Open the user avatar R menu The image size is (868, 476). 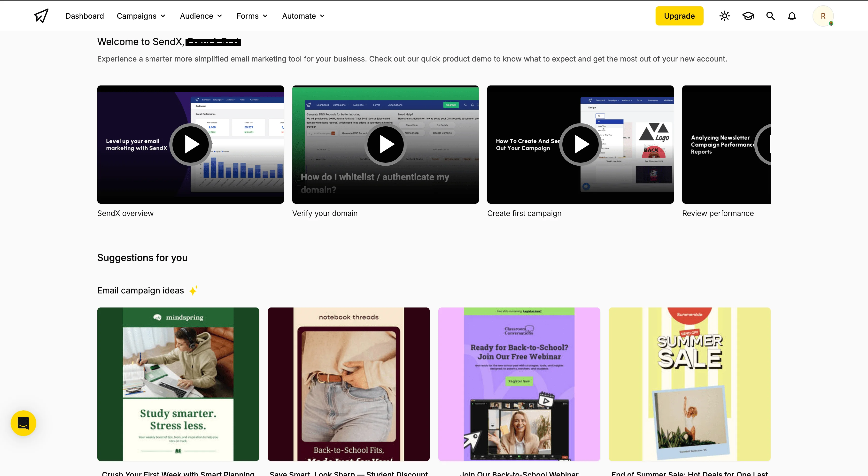coord(823,16)
